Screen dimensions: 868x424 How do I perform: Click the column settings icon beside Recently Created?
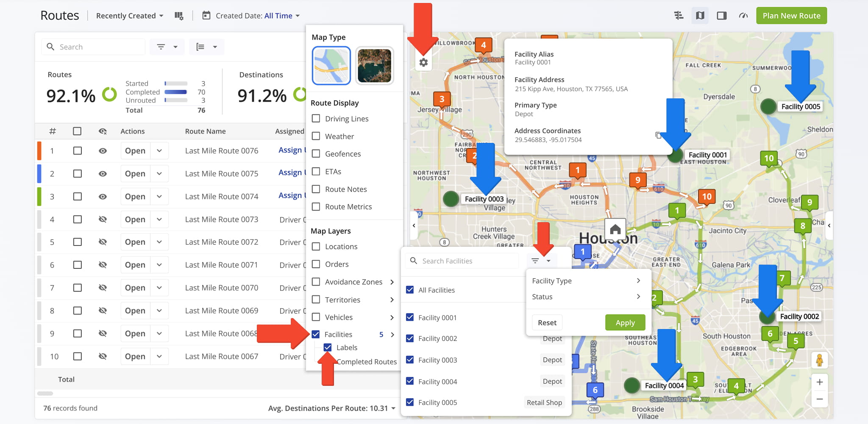click(179, 16)
